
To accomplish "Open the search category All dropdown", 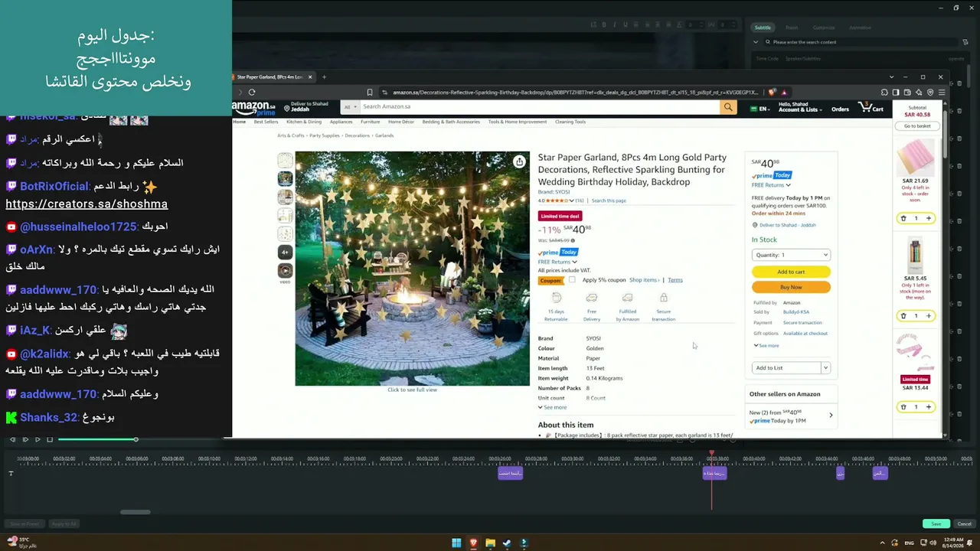I will pyautogui.click(x=349, y=107).
